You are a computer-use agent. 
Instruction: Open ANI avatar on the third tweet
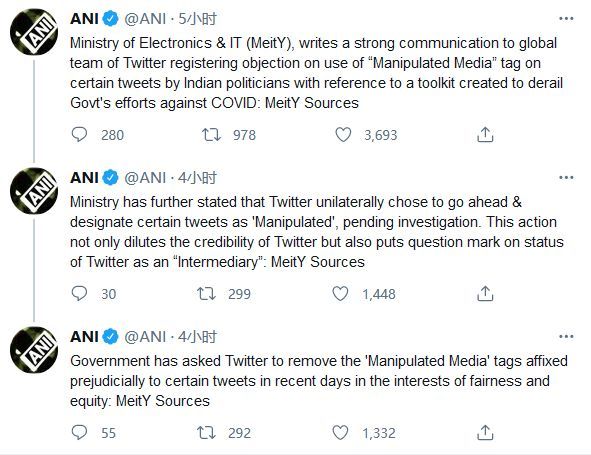pyautogui.click(x=34, y=350)
